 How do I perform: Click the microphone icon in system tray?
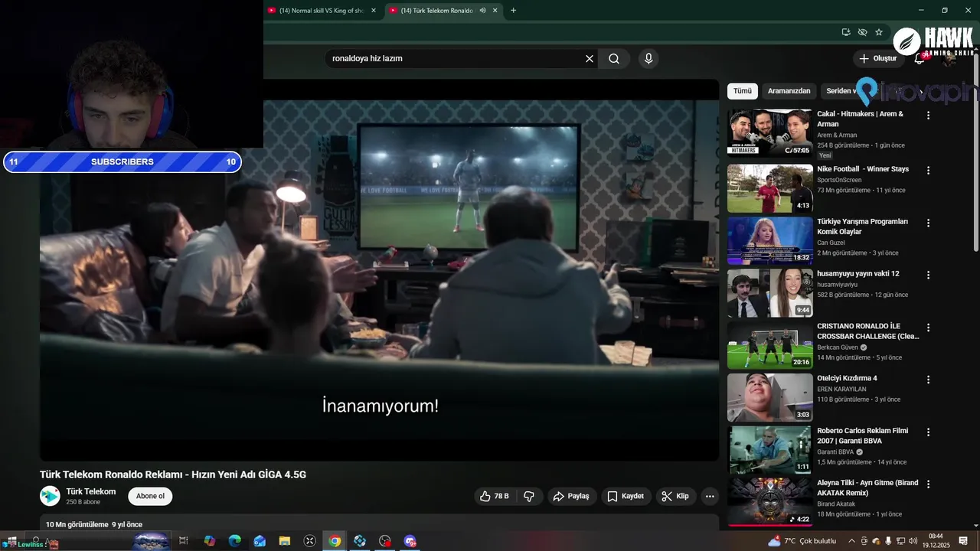[x=888, y=541]
